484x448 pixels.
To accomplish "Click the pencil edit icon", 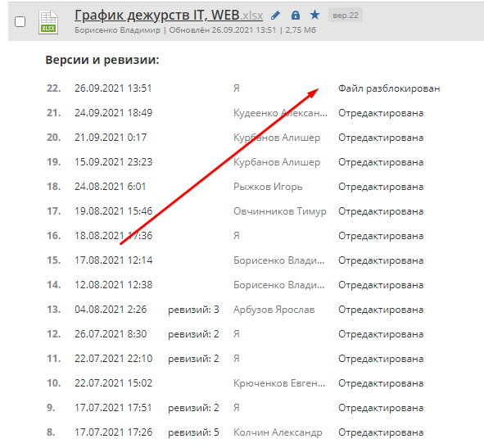I will pos(275,15).
